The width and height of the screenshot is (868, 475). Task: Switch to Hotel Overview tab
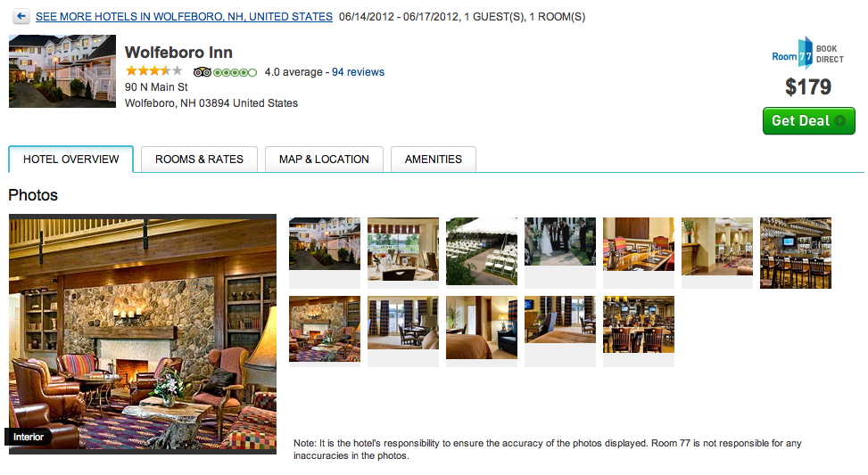pyautogui.click(x=70, y=160)
